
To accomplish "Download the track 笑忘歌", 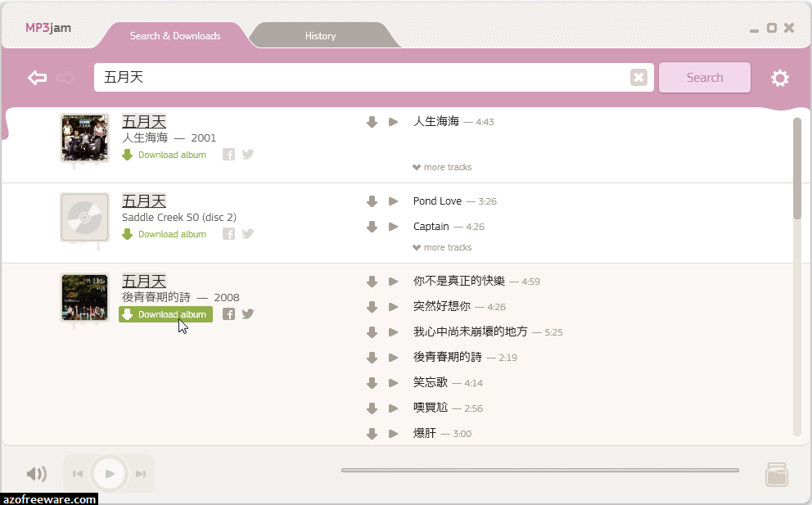I will coord(372,383).
